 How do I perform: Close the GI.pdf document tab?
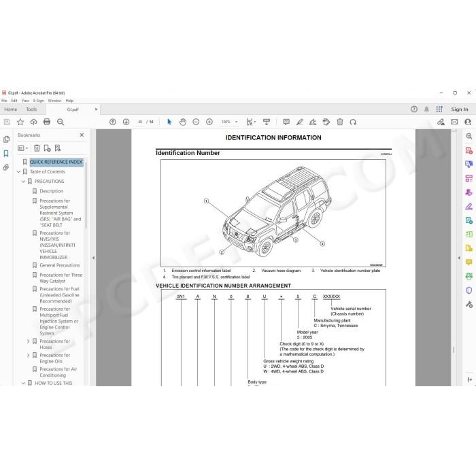pyautogui.click(x=97, y=109)
